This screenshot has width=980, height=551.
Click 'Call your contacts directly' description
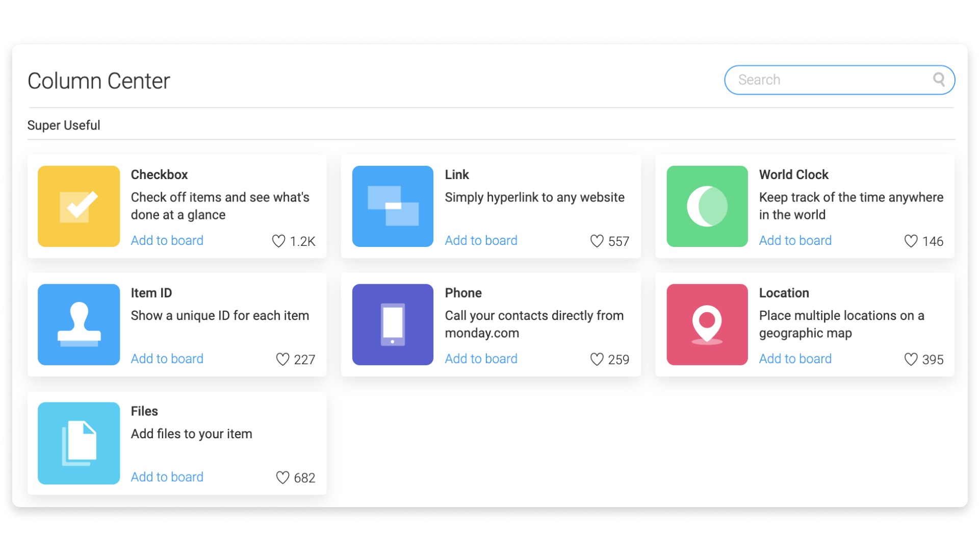(534, 324)
